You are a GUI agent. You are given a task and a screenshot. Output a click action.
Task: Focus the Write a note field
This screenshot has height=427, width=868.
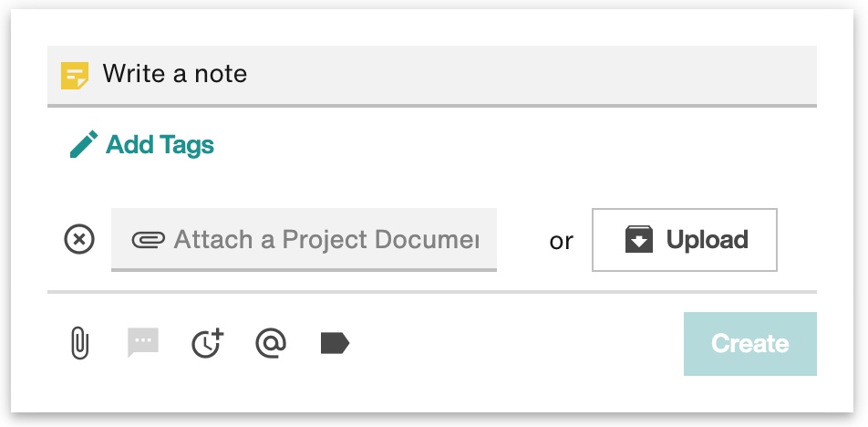(x=432, y=76)
